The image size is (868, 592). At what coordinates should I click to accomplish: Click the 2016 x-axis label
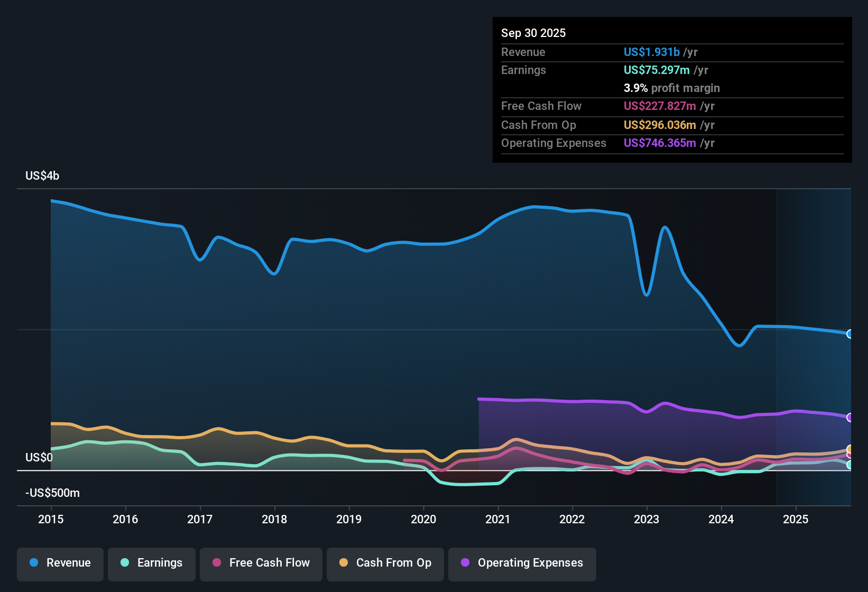[125, 519]
